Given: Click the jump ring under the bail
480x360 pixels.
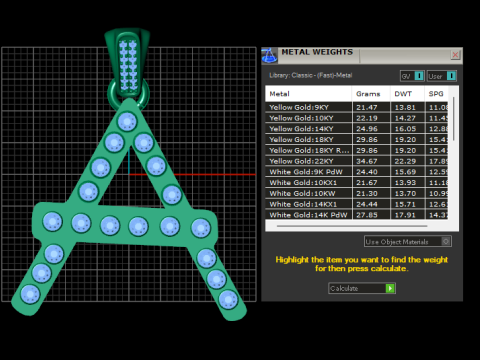Looking at the screenshot, I should (128, 95).
